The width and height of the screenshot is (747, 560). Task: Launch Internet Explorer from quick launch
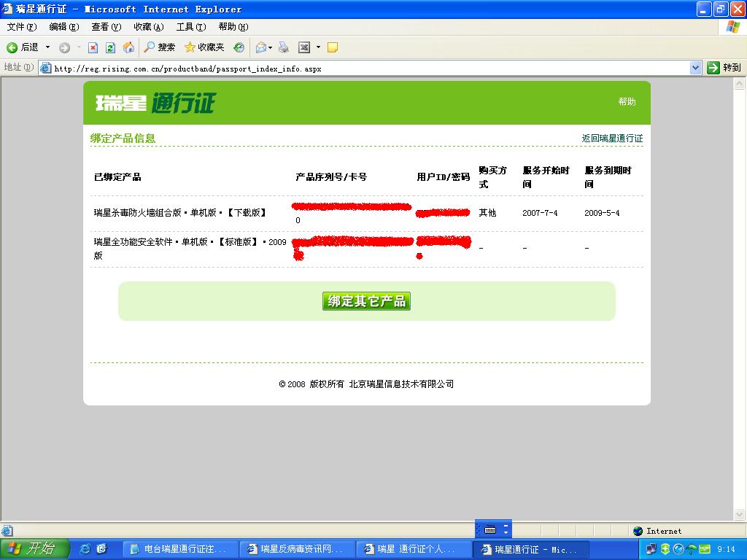pyautogui.click(x=85, y=549)
